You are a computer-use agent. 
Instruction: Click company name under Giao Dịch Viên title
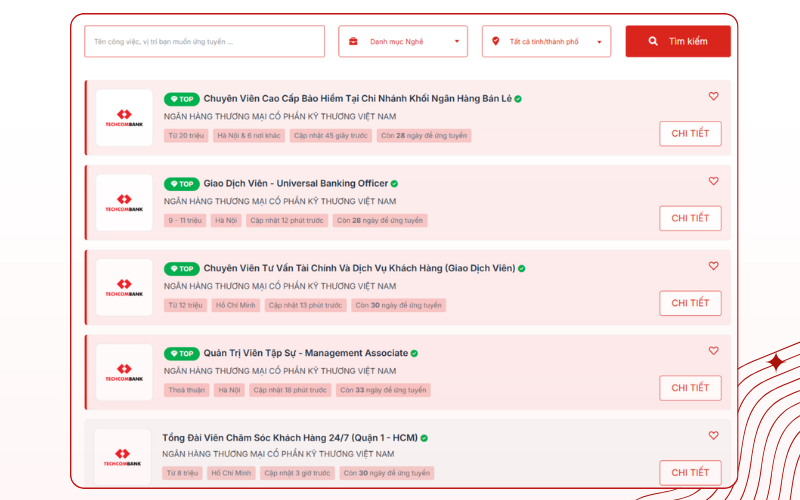coord(280,201)
